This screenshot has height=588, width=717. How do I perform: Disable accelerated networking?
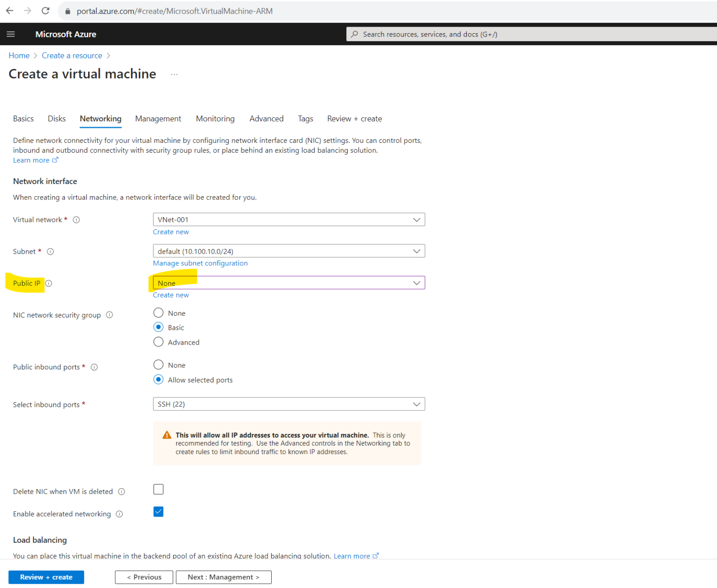pyautogui.click(x=158, y=511)
